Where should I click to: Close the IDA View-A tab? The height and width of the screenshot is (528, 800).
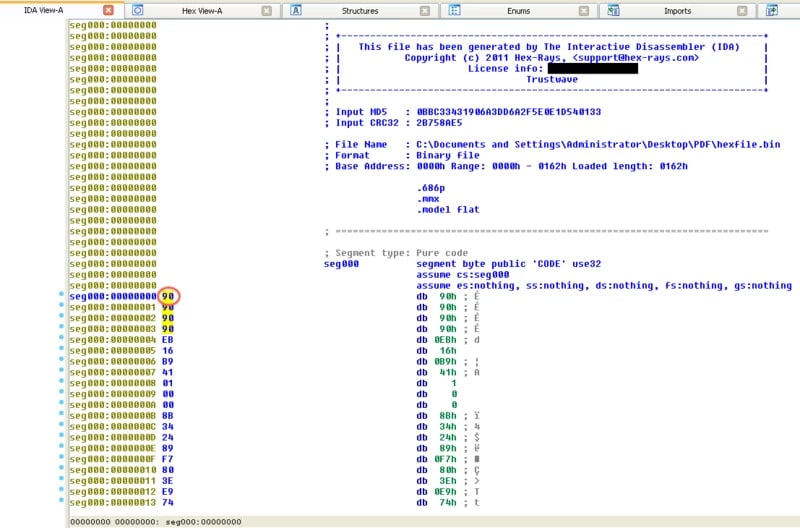(108, 10)
